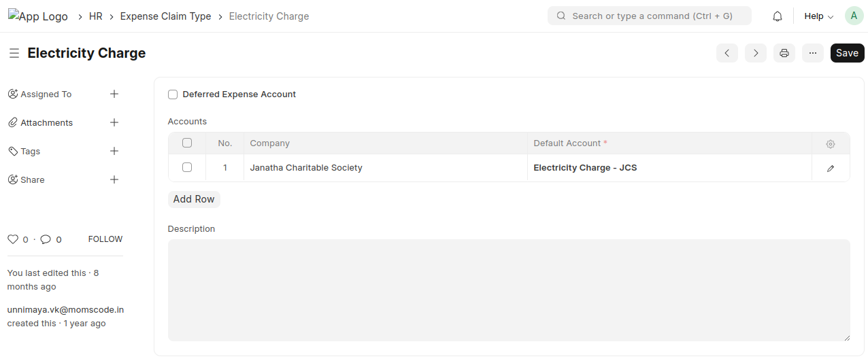
Task: Go to the next document arrow
Action: coord(756,53)
